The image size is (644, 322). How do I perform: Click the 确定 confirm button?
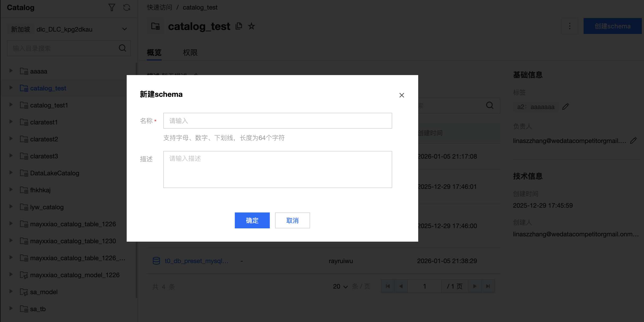252,220
